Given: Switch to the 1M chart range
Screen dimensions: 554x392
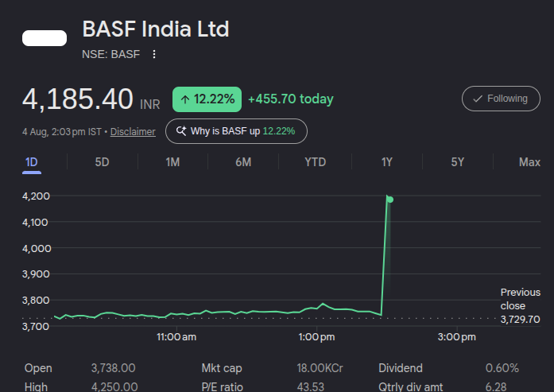Looking at the screenshot, I should coord(172,162).
